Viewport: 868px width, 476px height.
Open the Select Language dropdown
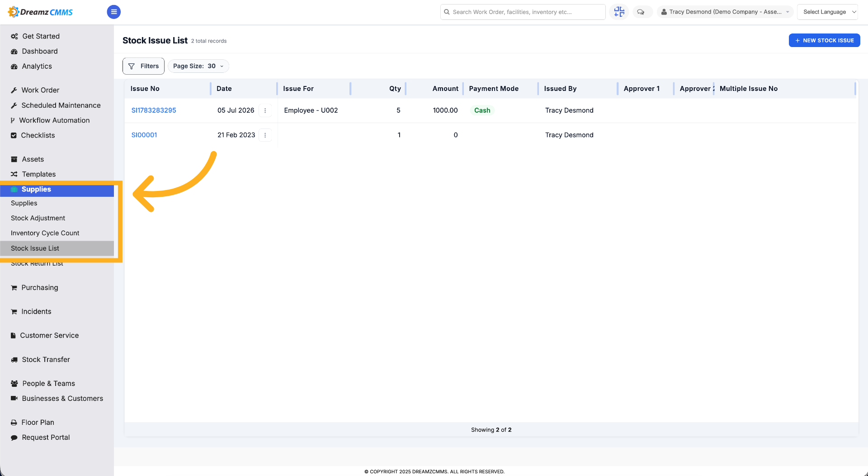click(x=827, y=12)
